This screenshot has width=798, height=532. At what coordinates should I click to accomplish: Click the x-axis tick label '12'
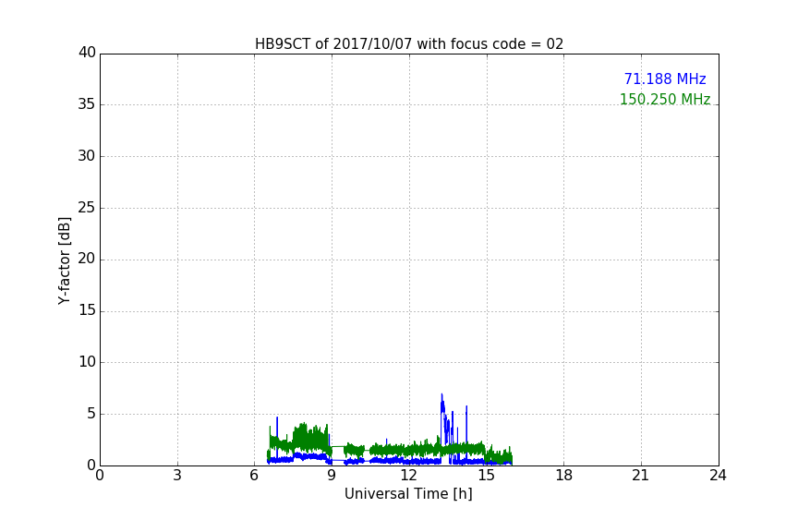coord(409,476)
